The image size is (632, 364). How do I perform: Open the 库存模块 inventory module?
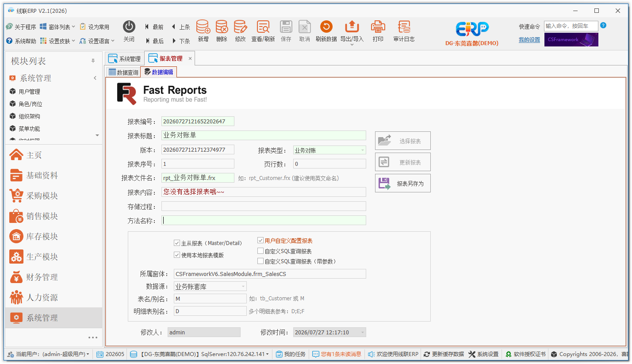54,236
